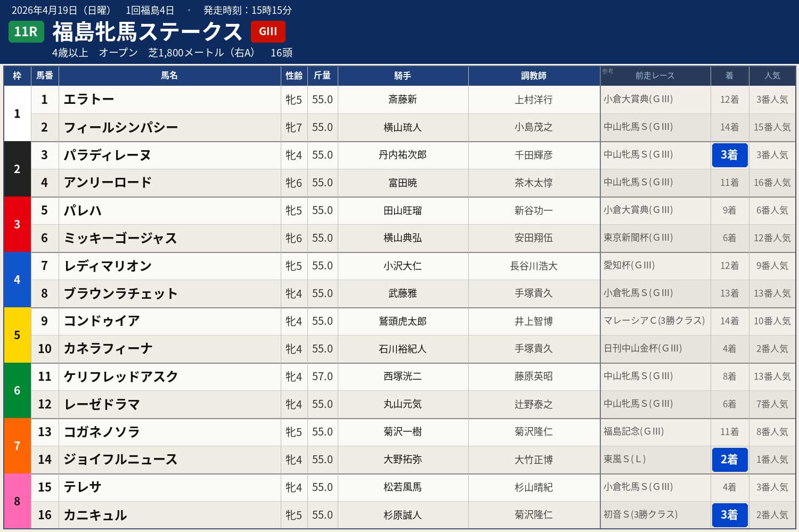Click the GIII grade badge
This screenshot has height=532, width=799.
[268, 31]
